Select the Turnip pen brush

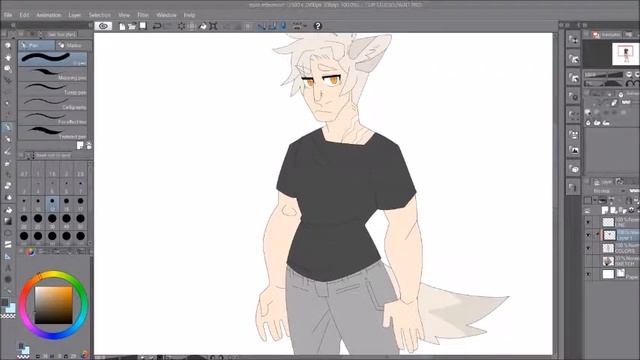(53, 89)
